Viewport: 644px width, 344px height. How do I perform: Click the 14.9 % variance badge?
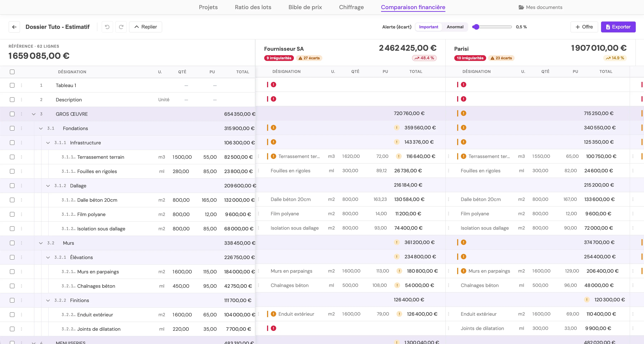click(x=615, y=58)
